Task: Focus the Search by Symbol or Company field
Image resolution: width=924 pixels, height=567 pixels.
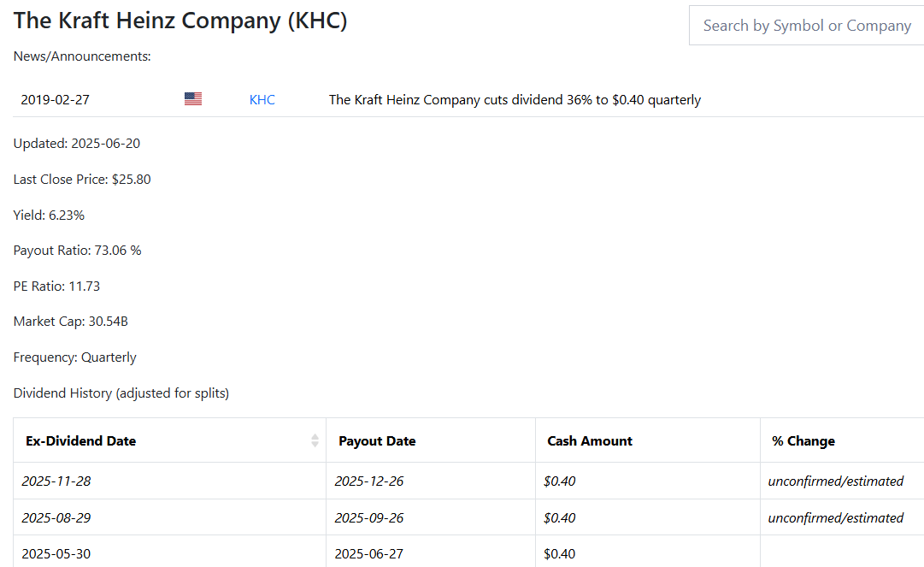Action: pos(806,26)
